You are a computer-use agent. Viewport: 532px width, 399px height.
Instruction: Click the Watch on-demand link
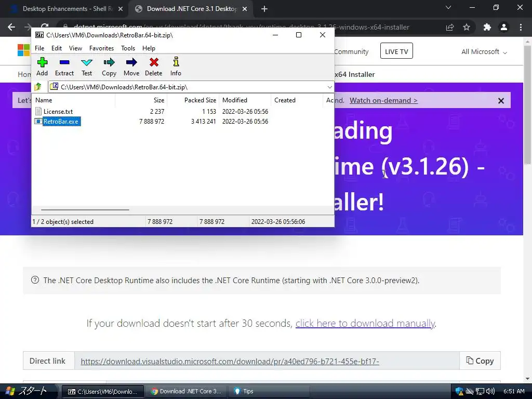383,100
